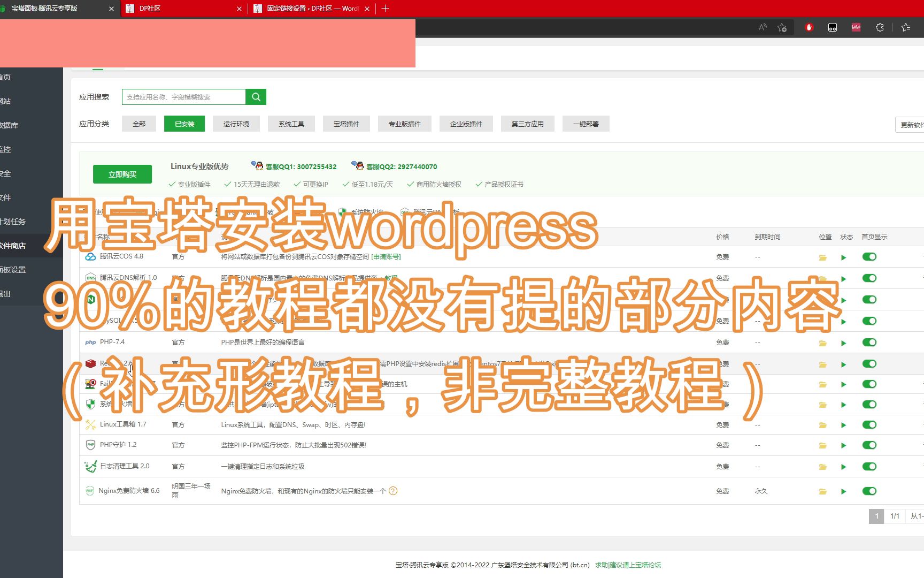924x578 pixels.
Task: Toggle homepage display for PHP-7.4
Action: pos(869,343)
